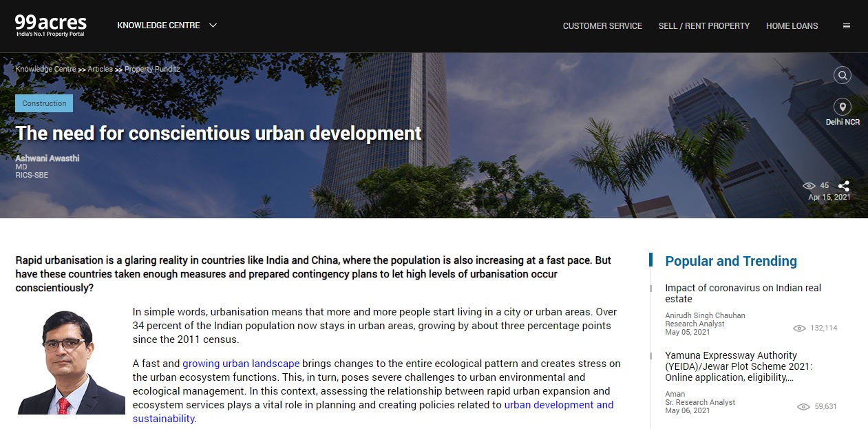The width and height of the screenshot is (868, 429).
Task: Click the eye icon showing 45 views
Action: coord(810,185)
